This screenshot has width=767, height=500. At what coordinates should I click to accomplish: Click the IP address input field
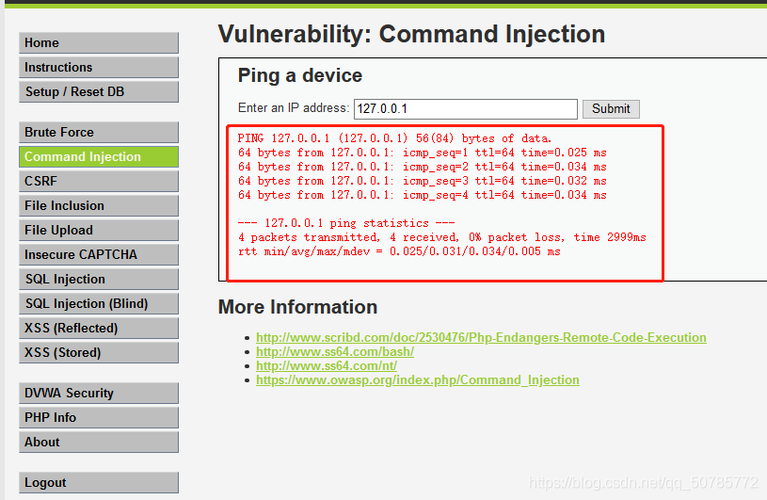(466, 109)
